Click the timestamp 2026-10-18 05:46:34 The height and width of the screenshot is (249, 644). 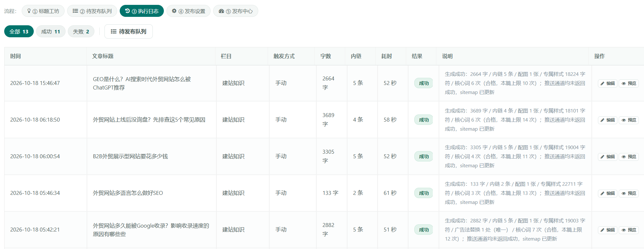click(35, 193)
